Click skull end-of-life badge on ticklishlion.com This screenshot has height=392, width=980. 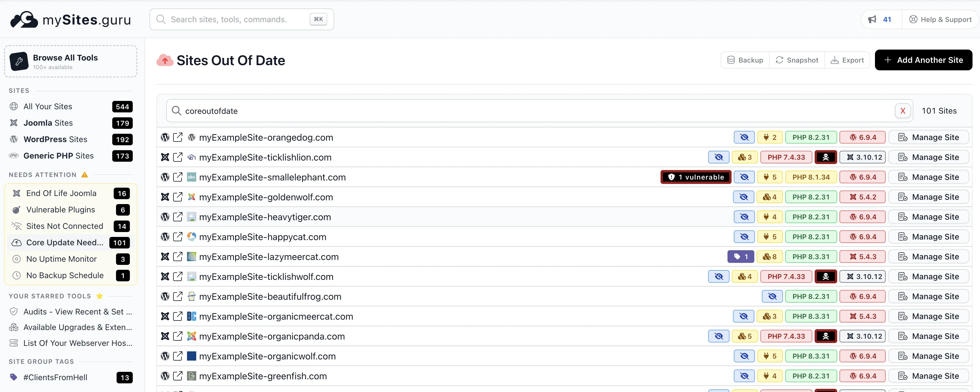[826, 157]
